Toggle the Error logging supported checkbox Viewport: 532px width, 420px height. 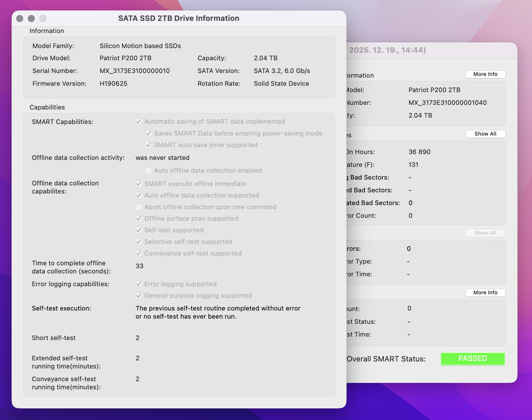[138, 284]
